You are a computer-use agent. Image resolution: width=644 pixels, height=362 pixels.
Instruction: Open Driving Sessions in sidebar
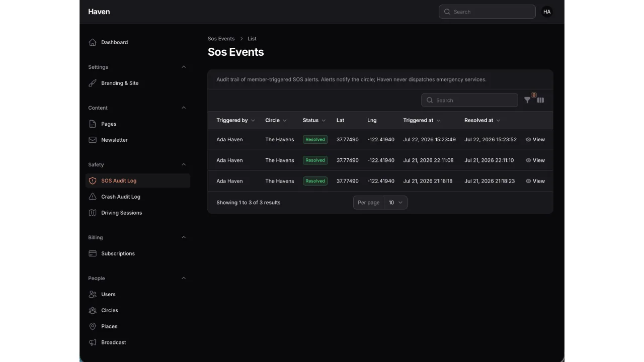(x=137, y=213)
